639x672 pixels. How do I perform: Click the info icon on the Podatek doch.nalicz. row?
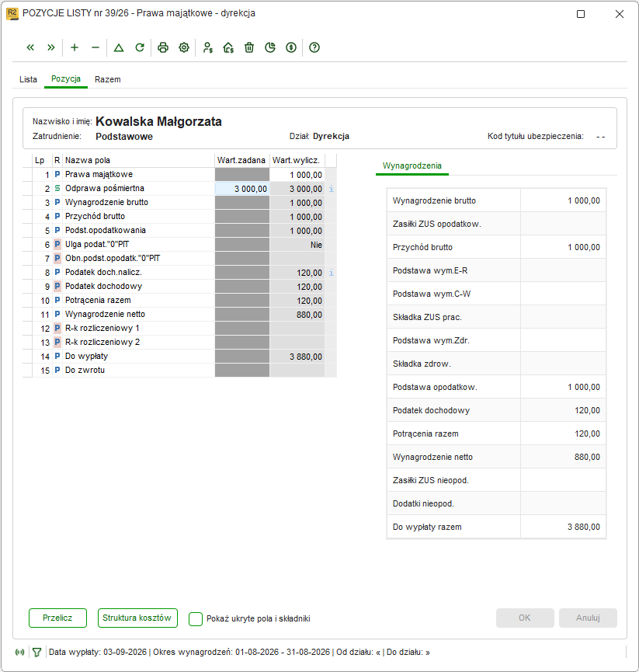click(x=331, y=273)
